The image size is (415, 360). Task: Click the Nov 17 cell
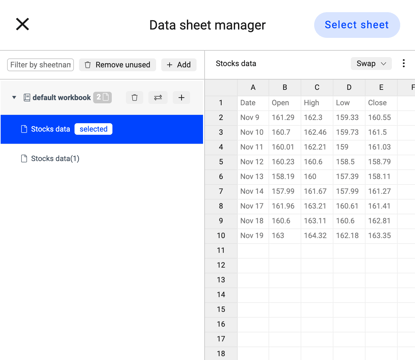(x=253, y=206)
